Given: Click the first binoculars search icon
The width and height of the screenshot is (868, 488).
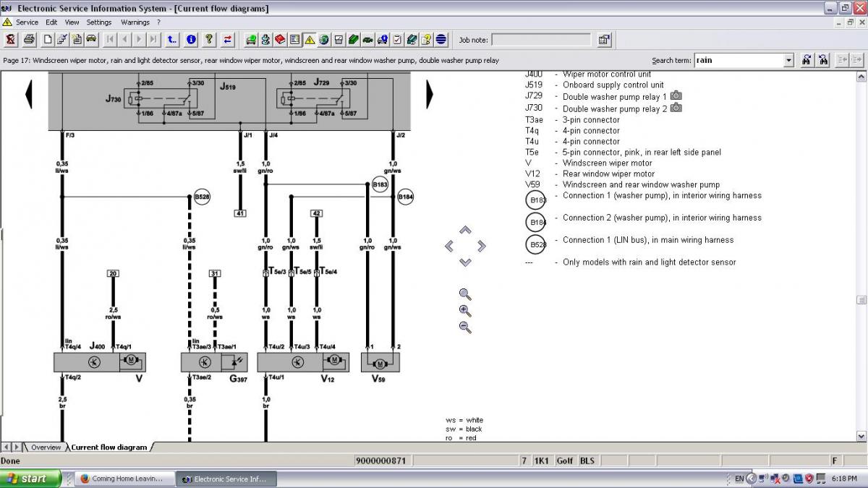Looking at the screenshot, I should [807, 61].
